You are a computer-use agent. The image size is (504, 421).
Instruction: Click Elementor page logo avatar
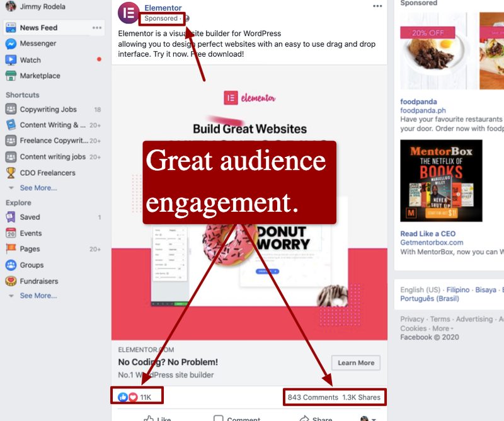point(128,13)
